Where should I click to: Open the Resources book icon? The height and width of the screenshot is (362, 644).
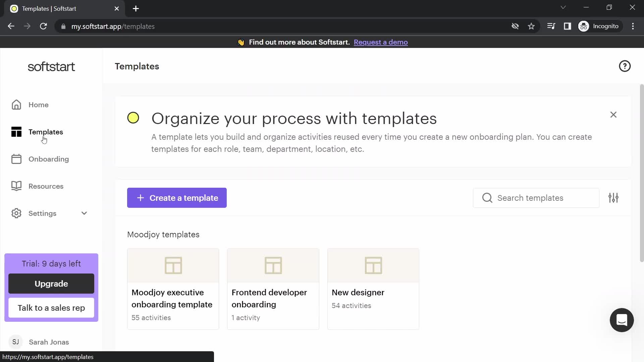[16, 186]
